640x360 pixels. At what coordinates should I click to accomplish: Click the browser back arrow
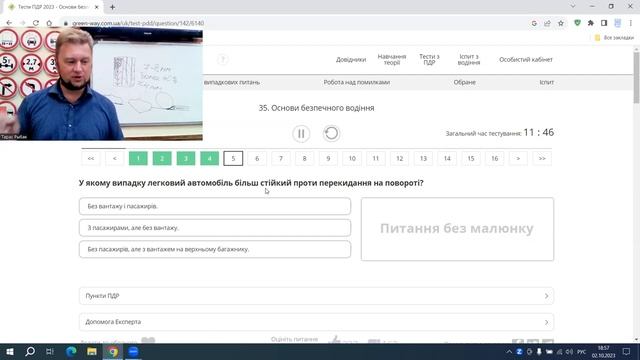pyautogui.click(x=9, y=23)
